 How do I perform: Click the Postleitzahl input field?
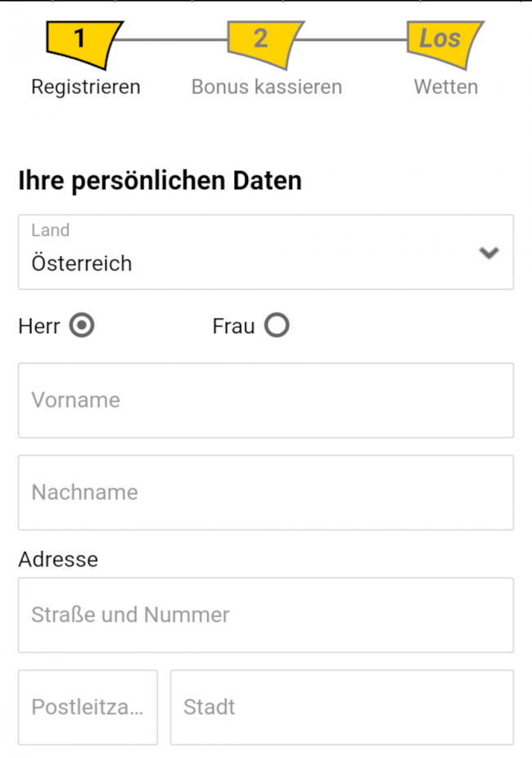[88, 707]
